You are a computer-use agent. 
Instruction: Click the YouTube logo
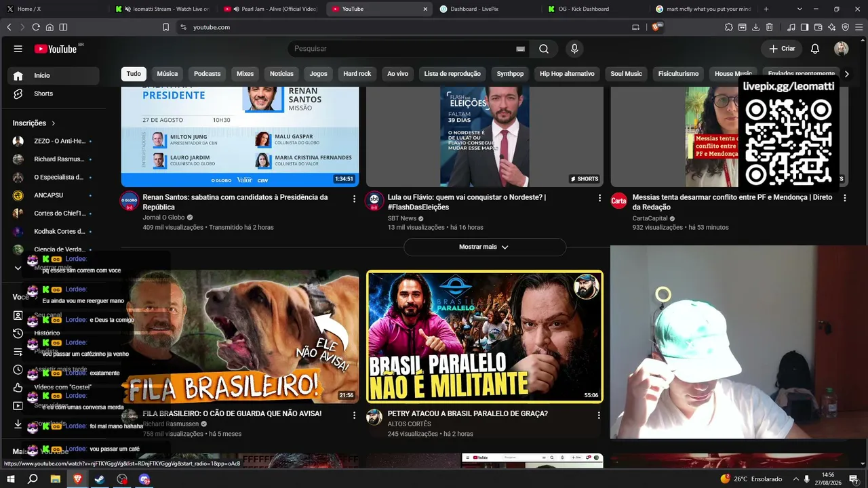click(56, 49)
